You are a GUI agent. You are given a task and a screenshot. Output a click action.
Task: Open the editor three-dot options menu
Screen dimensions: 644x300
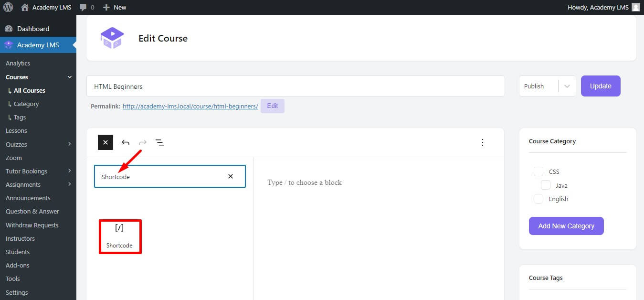click(x=482, y=142)
